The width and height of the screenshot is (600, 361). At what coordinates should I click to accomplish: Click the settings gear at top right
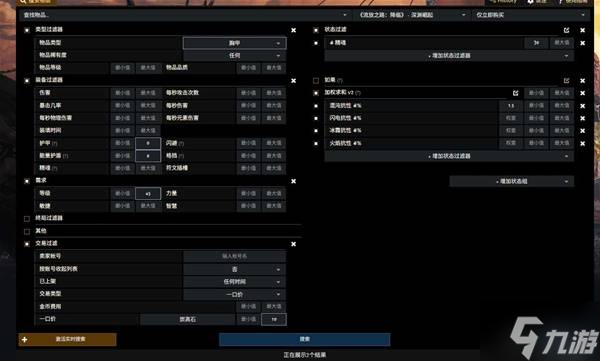coord(530,2)
